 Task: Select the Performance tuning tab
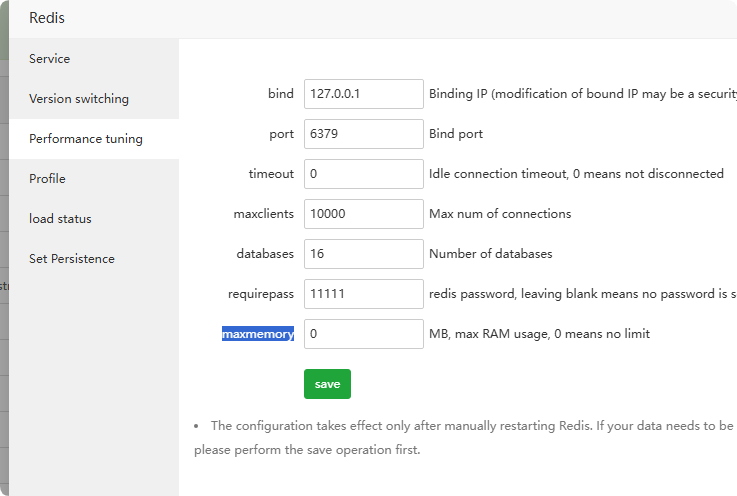86,139
